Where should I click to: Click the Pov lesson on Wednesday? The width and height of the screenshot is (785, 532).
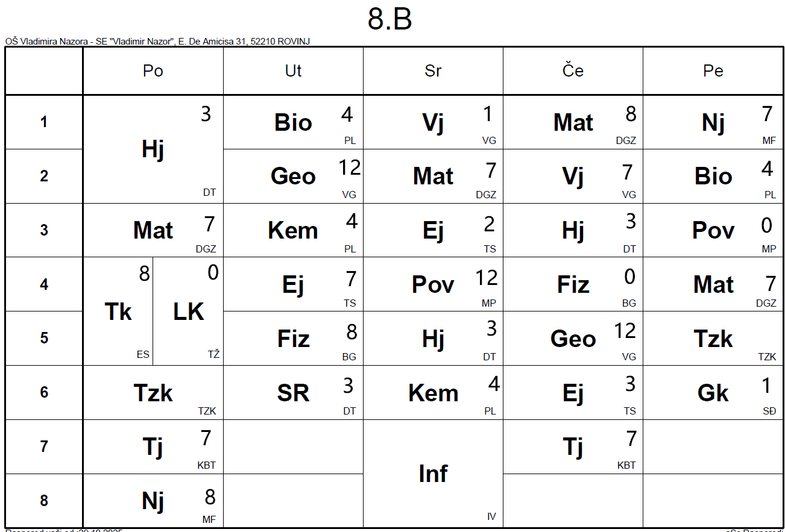click(433, 284)
